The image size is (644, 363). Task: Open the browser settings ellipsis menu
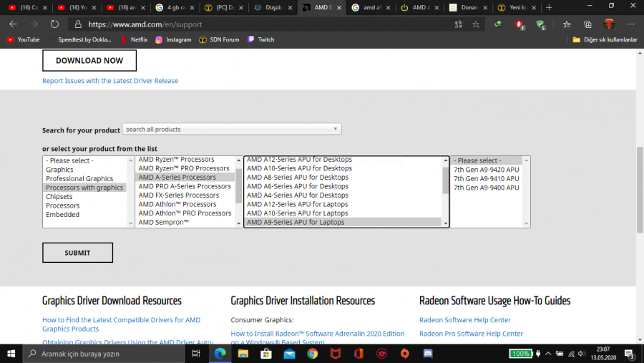[x=630, y=24]
